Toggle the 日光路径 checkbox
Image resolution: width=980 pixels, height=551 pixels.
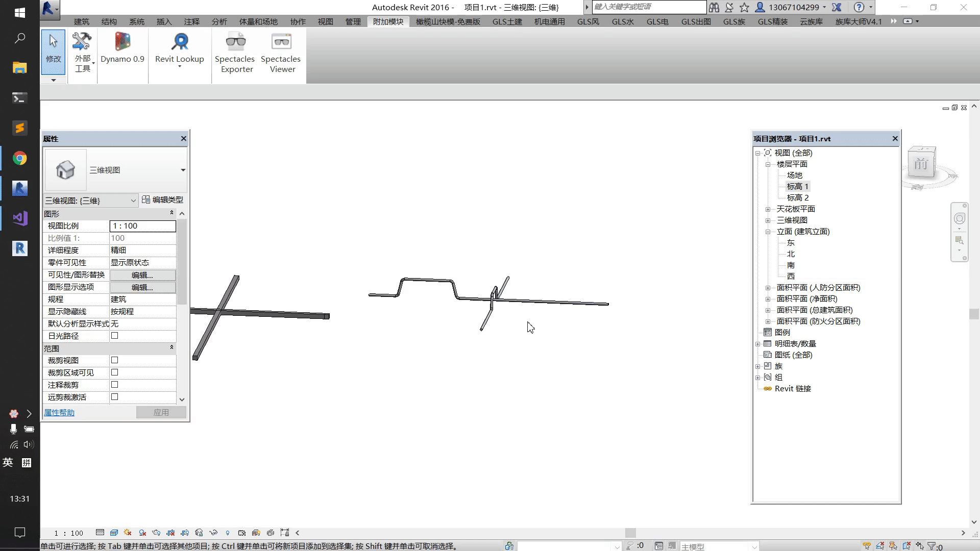point(114,336)
